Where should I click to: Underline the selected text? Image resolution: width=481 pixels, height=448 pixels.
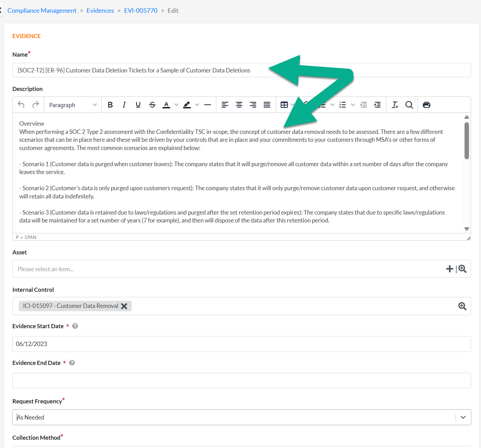[x=138, y=105]
